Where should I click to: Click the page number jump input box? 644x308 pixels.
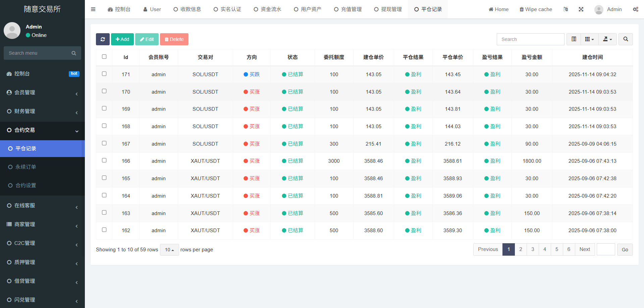(x=606, y=249)
